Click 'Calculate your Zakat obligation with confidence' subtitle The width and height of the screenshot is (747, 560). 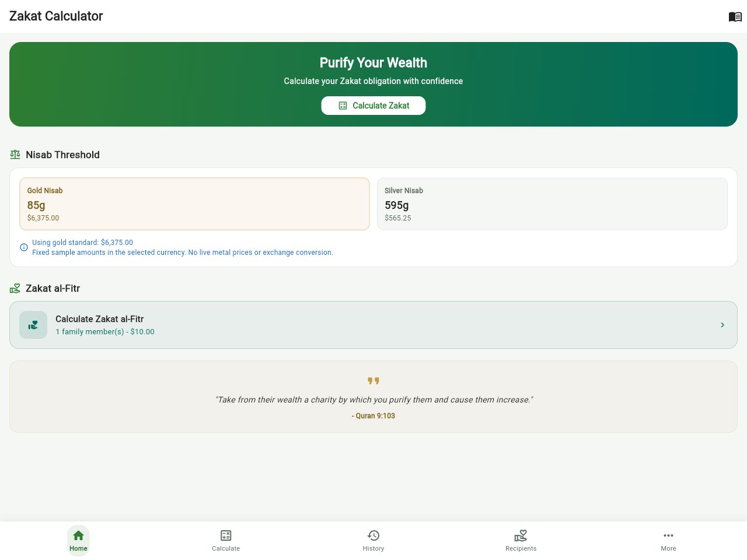pyautogui.click(x=373, y=81)
